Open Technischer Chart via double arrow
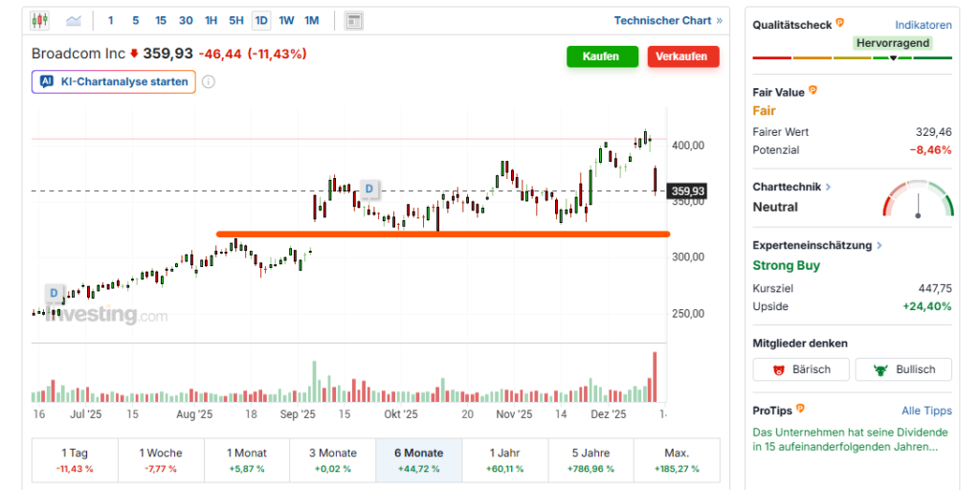Screen dimensions: 980x490 click(719, 20)
